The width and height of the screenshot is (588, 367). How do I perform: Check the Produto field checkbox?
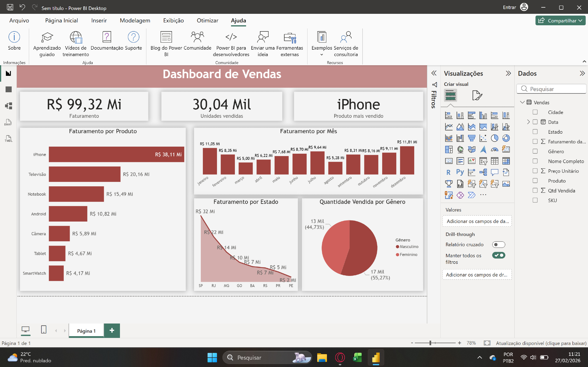coord(535,181)
